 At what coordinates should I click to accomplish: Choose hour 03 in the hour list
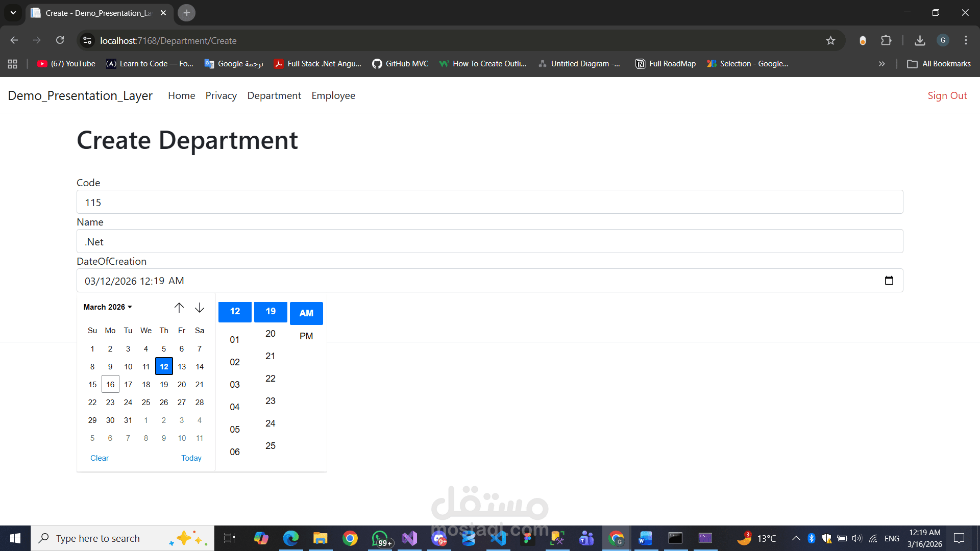point(235,385)
